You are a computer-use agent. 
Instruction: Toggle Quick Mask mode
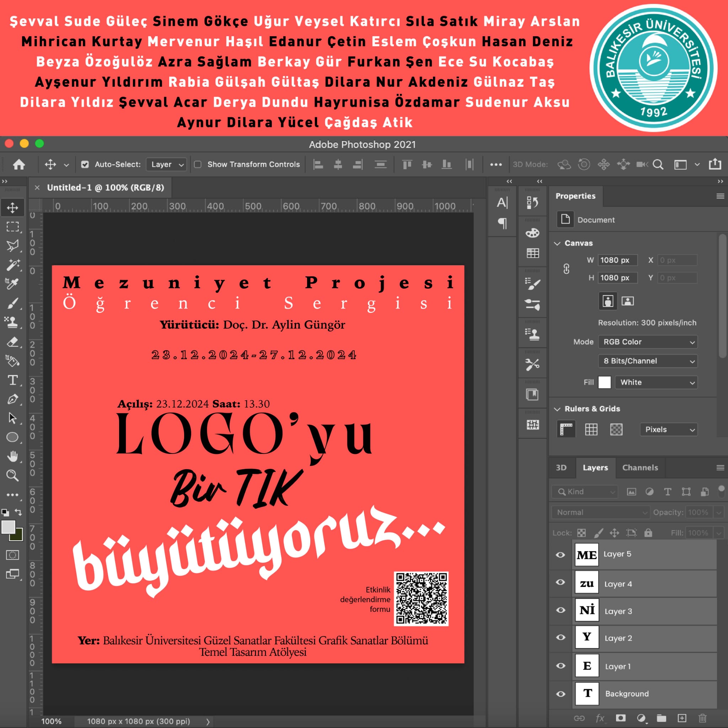[x=12, y=555]
